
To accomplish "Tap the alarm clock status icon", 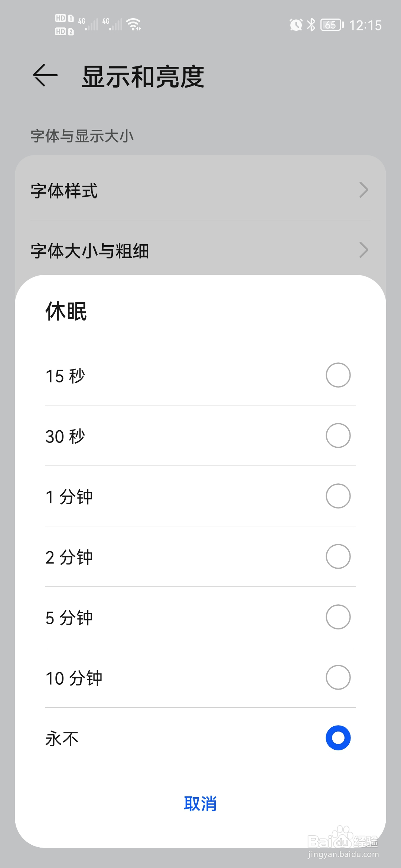I will (296, 25).
